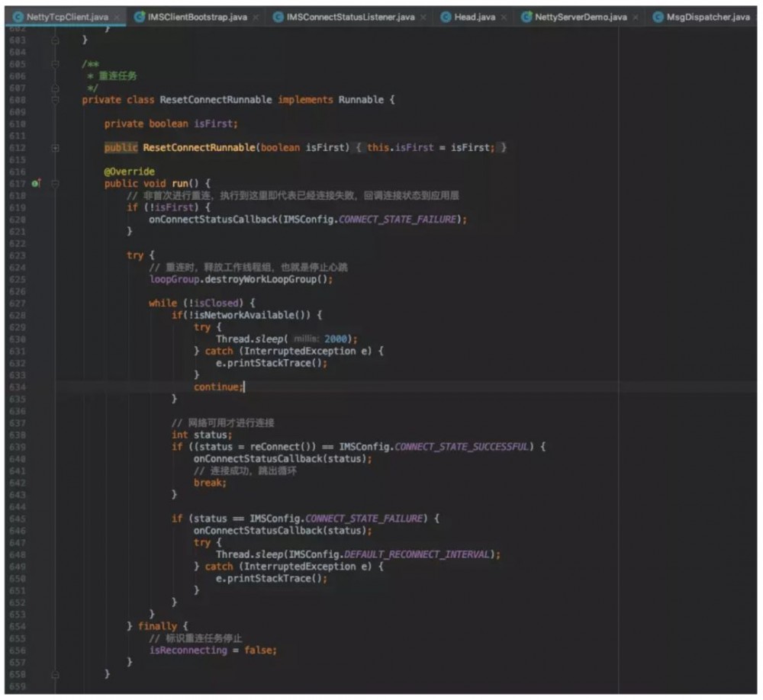Image resolution: width=763 pixels, height=700 pixels.
Task: Click the class icon on NettyTcpClient.java tab
Action: 18,17
